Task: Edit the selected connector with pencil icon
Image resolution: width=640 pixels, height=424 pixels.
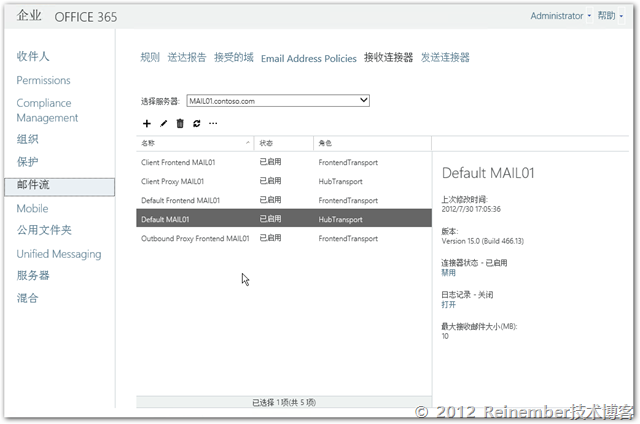Action: 164,123
